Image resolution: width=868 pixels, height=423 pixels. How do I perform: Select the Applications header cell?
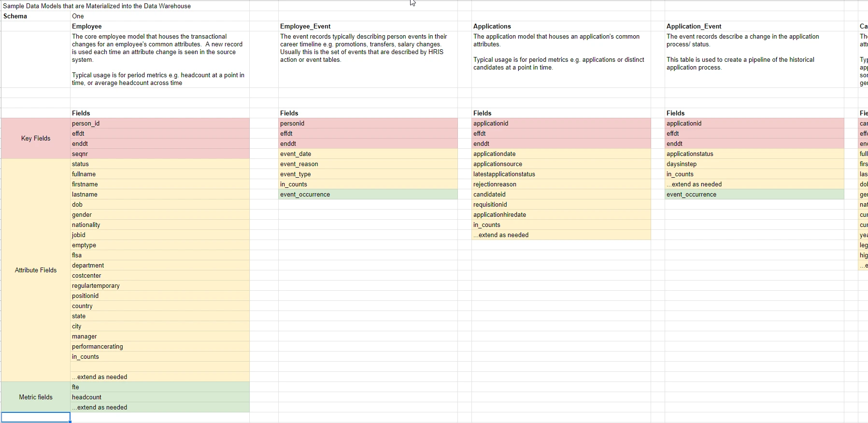[561, 26]
